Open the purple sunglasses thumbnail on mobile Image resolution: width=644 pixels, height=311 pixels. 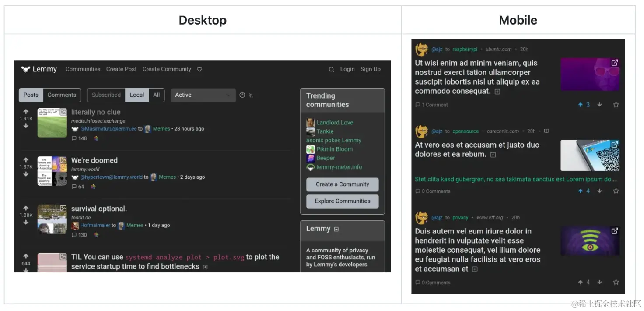(x=590, y=74)
